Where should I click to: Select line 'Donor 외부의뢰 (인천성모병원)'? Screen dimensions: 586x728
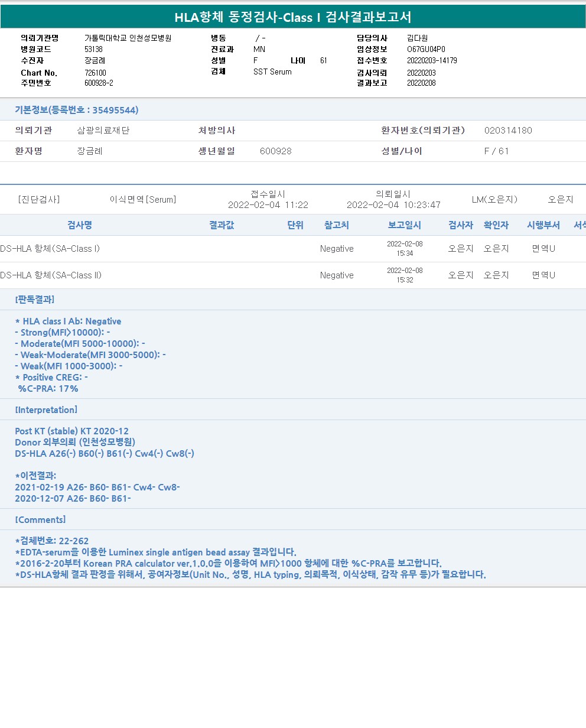75,443
